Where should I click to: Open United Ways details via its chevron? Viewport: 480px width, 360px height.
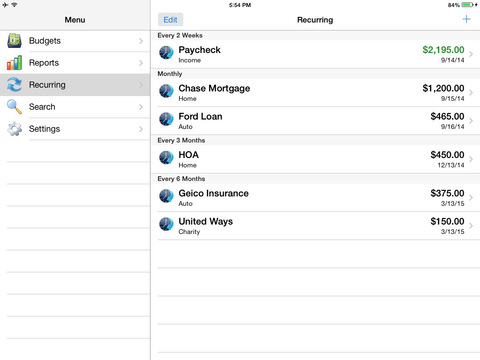471,225
